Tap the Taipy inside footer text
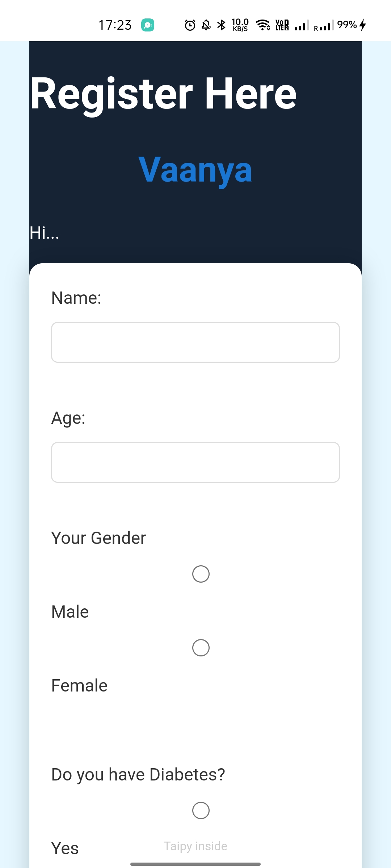Image resolution: width=391 pixels, height=868 pixels. pos(195,846)
